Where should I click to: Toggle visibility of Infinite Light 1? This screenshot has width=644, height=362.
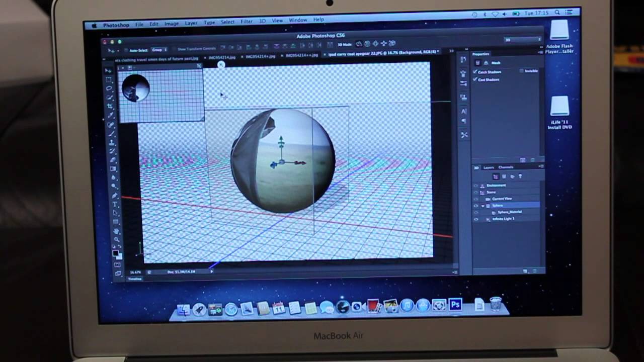coord(476,219)
